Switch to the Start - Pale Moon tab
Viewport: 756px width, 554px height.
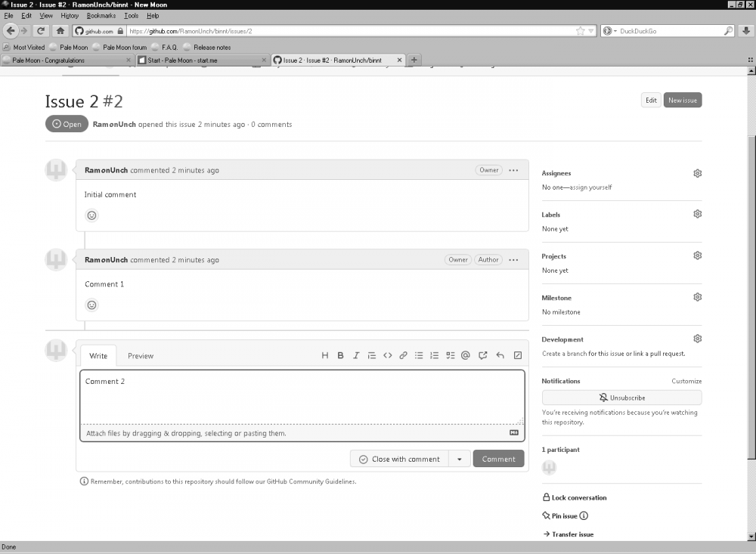coord(203,60)
